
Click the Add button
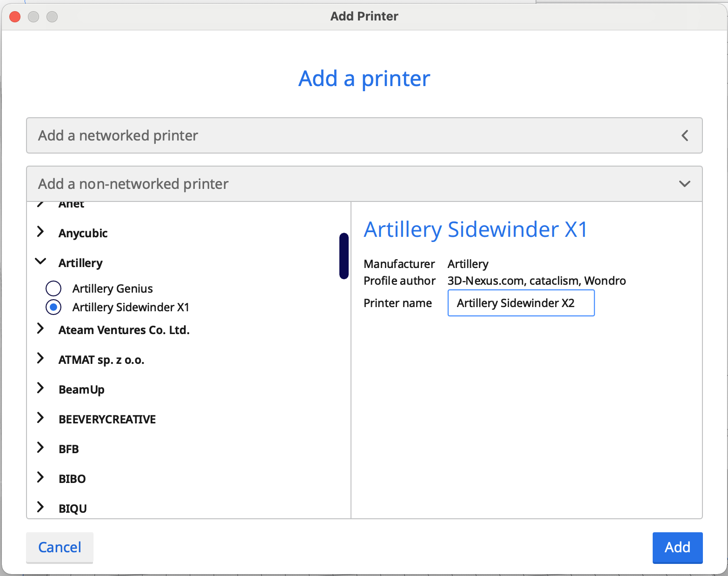tap(677, 547)
